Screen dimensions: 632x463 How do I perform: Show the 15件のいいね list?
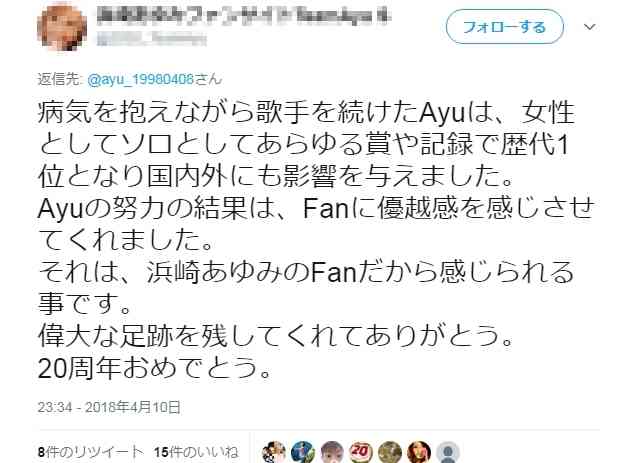click(x=196, y=452)
